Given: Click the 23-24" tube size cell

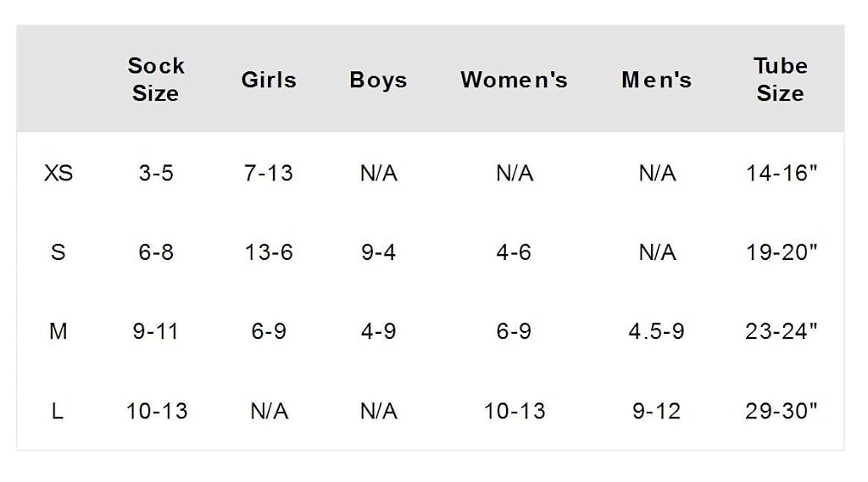Looking at the screenshot, I should (x=781, y=331).
